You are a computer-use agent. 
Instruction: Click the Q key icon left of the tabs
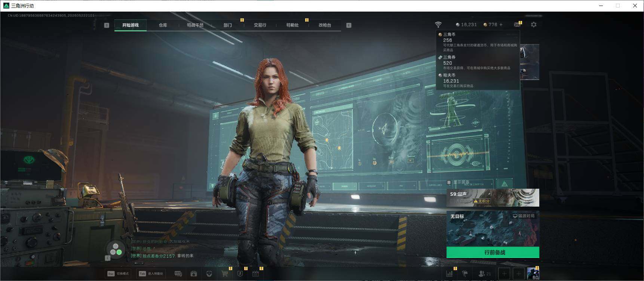coord(107,25)
